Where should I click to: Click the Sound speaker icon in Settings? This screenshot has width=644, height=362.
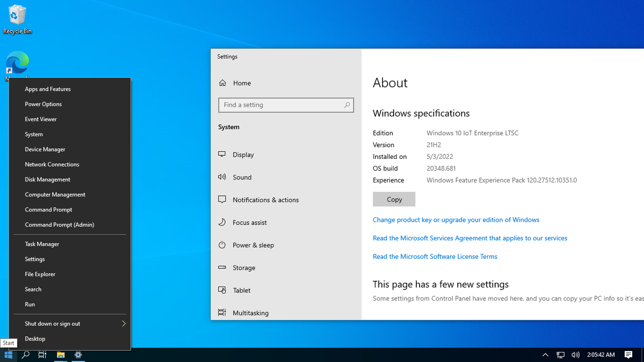tap(222, 177)
